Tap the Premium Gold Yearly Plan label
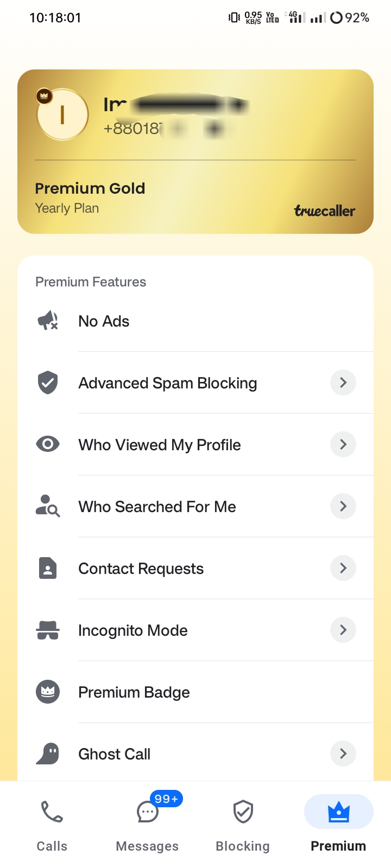 coord(90,197)
